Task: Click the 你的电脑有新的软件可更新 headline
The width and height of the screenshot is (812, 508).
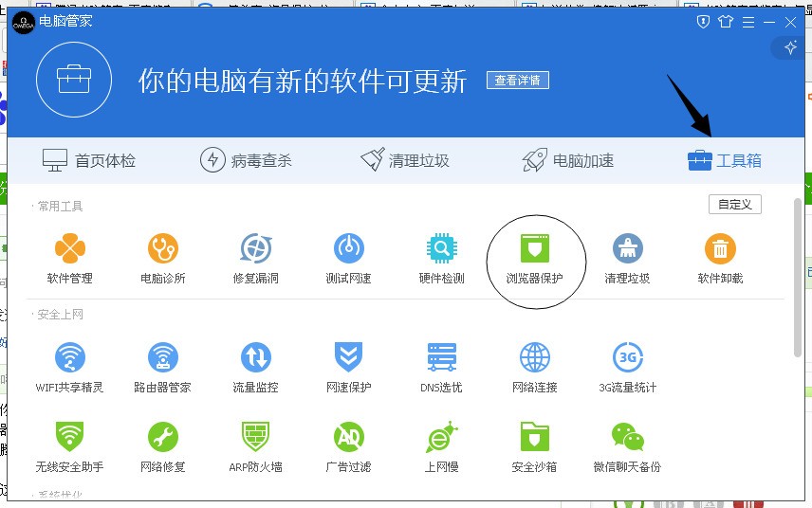Action: point(303,81)
